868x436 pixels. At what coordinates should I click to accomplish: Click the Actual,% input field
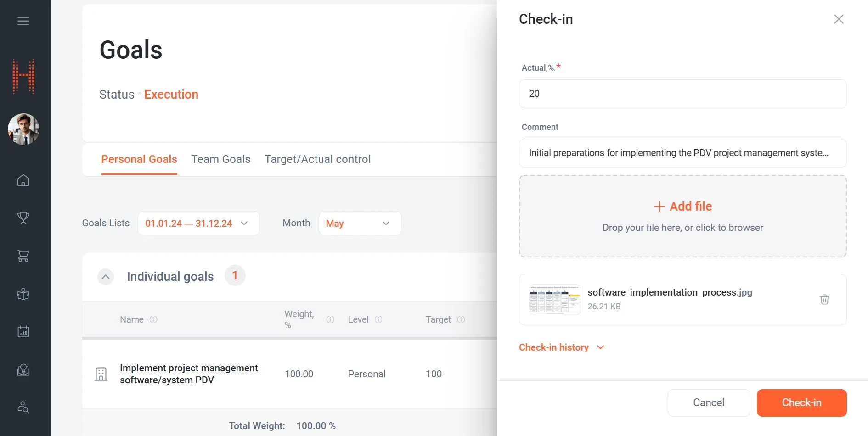pyautogui.click(x=682, y=94)
